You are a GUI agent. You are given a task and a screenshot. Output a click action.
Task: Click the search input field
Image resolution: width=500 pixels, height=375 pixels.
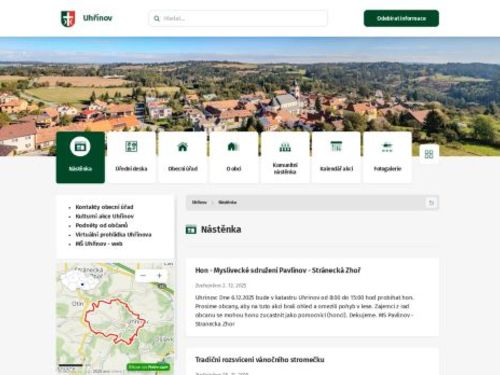[238, 18]
